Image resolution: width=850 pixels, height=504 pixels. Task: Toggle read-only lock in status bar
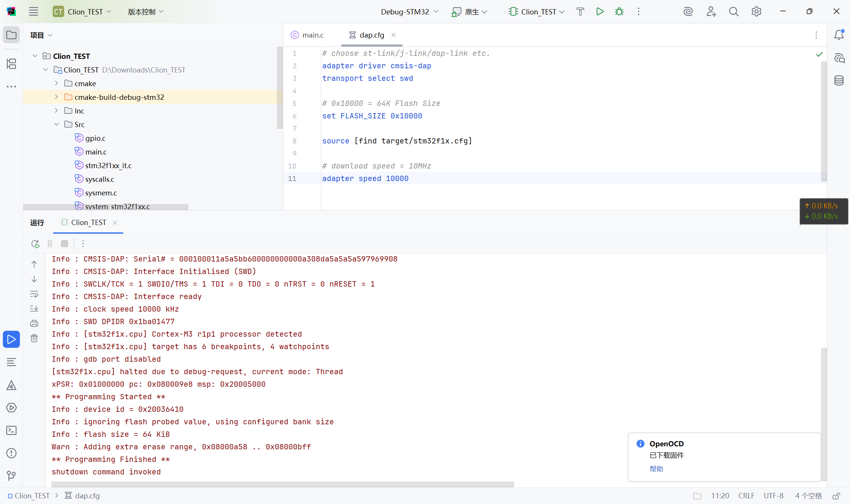[x=836, y=496]
